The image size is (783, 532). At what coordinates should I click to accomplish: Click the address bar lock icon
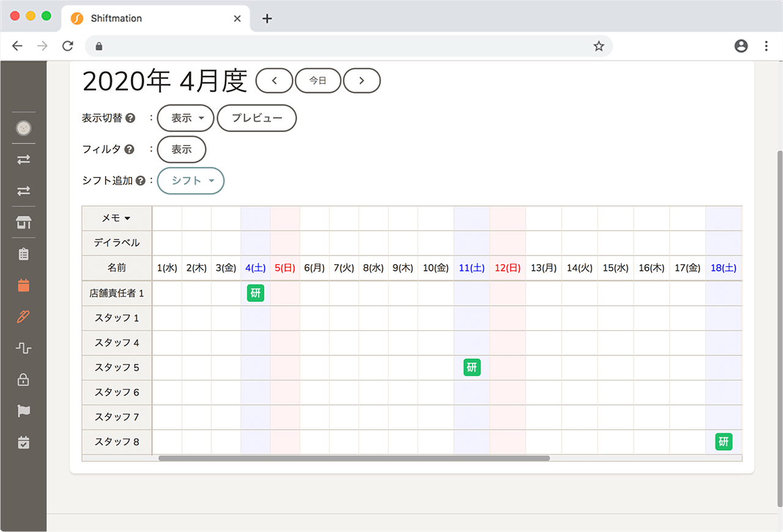click(99, 46)
